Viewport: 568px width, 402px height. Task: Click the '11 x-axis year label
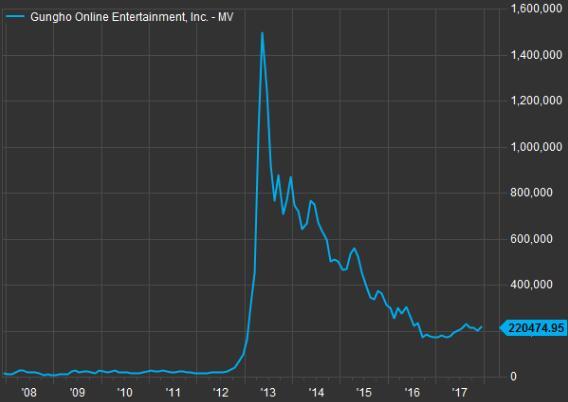(x=173, y=392)
